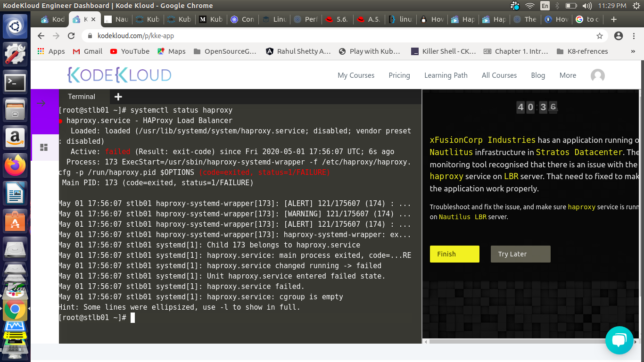
Task: Select the Terminal tab
Action: (82, 97)
